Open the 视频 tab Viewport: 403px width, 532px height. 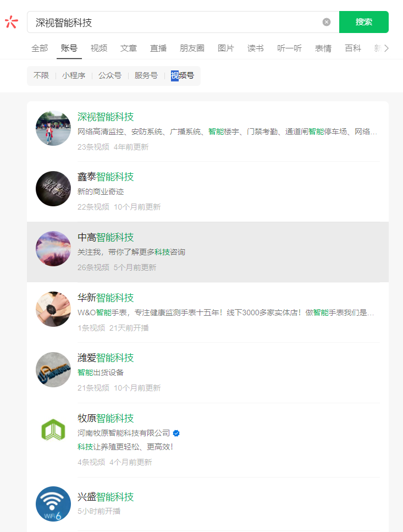(x=99, y=48)
